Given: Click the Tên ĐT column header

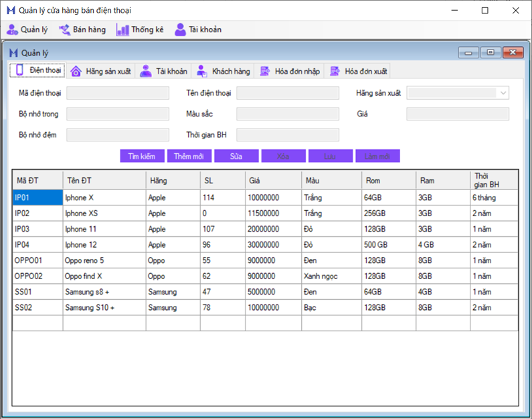Looking at the screenshot, I should click(x=104, y=181).
